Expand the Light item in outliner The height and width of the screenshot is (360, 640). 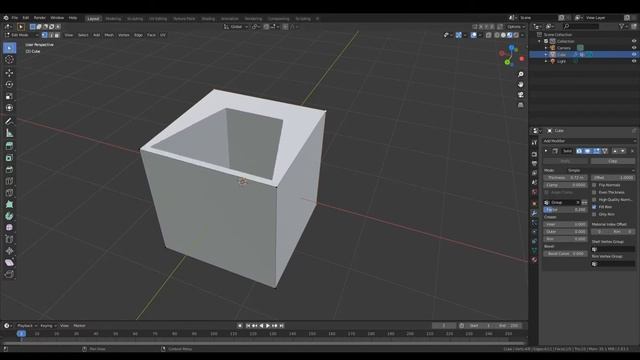(x=546, y=61)
